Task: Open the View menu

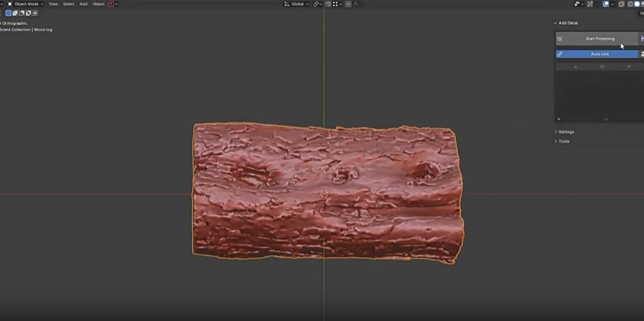Action: [53, 4]
